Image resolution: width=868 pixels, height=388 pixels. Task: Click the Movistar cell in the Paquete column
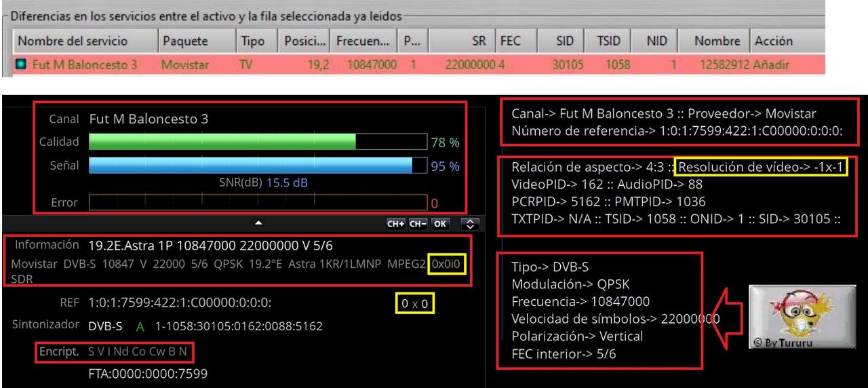click(x=185, y=65)
